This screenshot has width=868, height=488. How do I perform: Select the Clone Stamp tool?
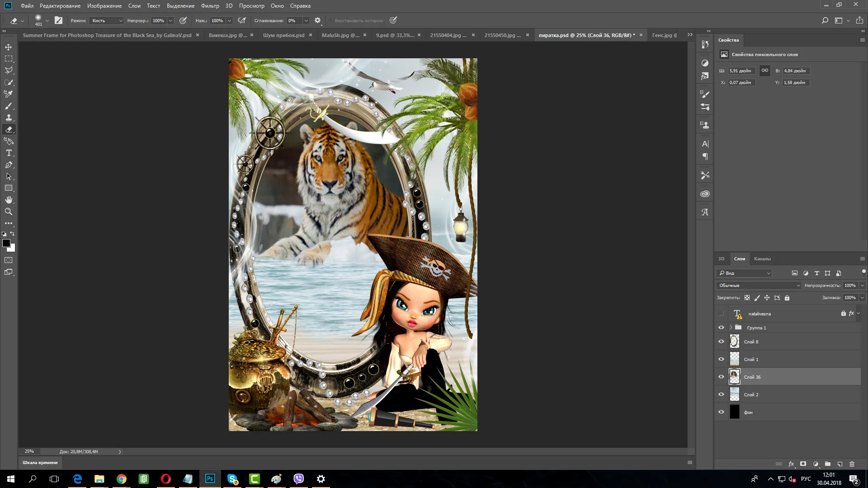[9, 117]
